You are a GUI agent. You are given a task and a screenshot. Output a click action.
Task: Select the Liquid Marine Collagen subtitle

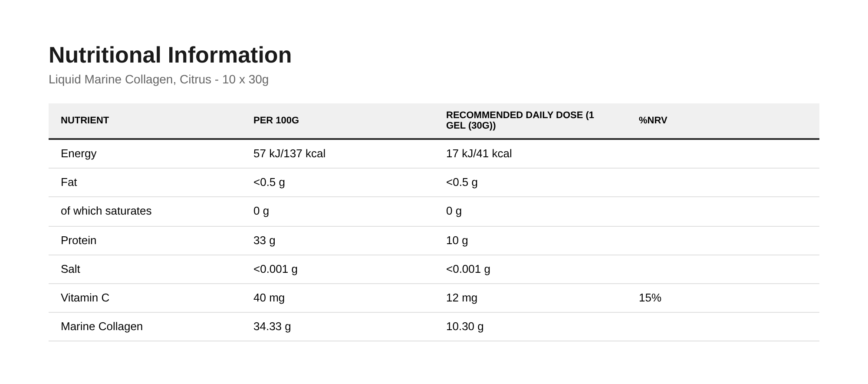(158, 79)
